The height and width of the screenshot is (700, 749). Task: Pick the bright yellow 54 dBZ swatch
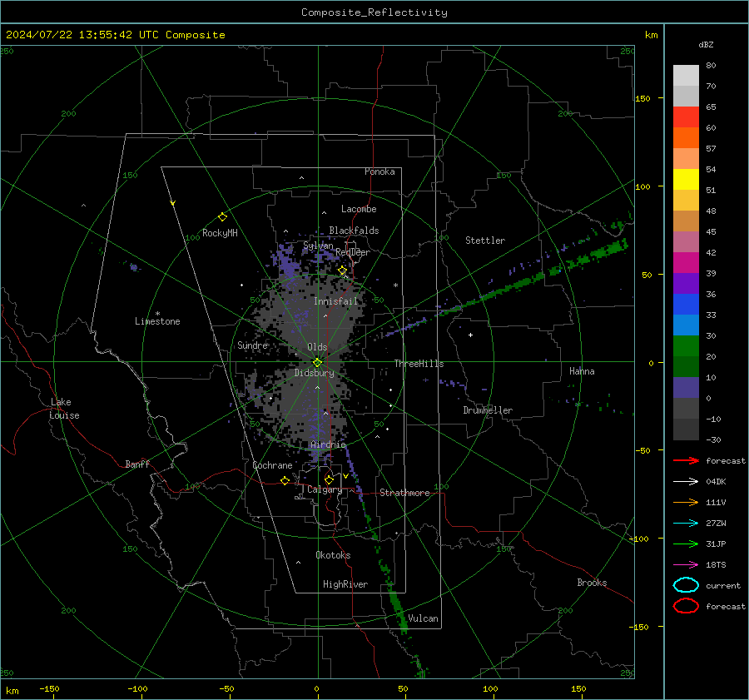point(686,179)
